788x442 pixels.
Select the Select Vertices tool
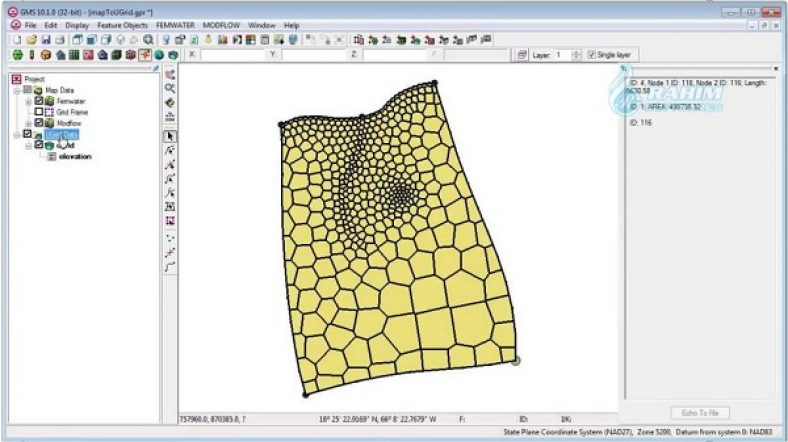(x=170, y=164)
